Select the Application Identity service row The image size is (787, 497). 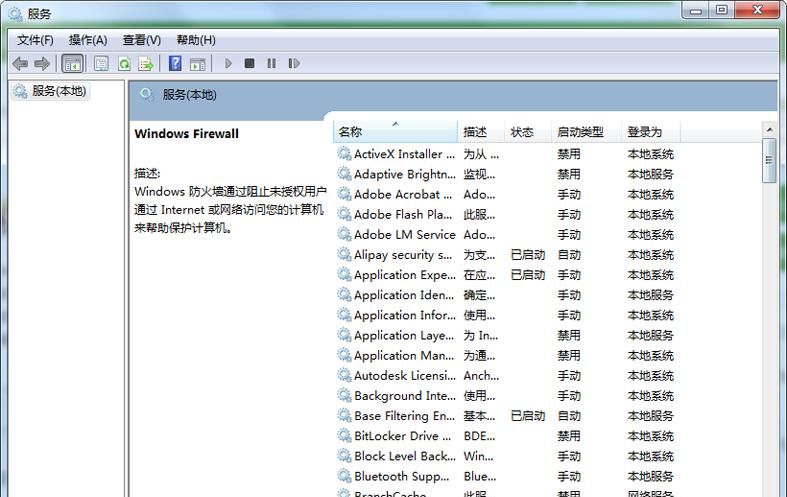(505, 295)
